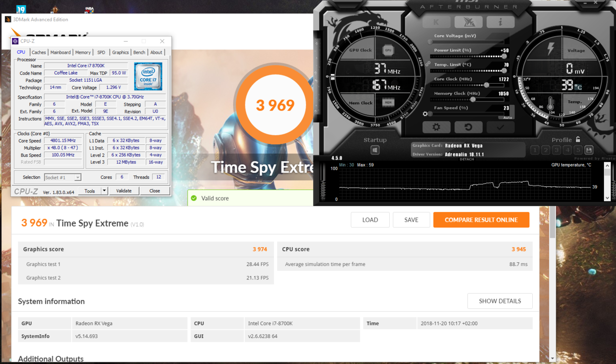Click the CPU score value 3 945
This screenshot has height=364, width=616.
[x=519, y=249]
